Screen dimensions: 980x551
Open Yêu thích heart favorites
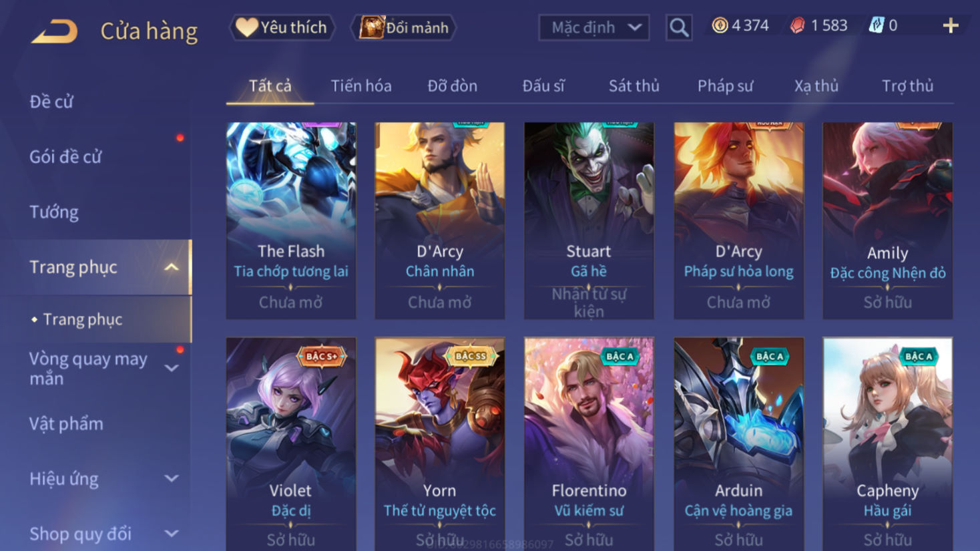pos(282,27)
